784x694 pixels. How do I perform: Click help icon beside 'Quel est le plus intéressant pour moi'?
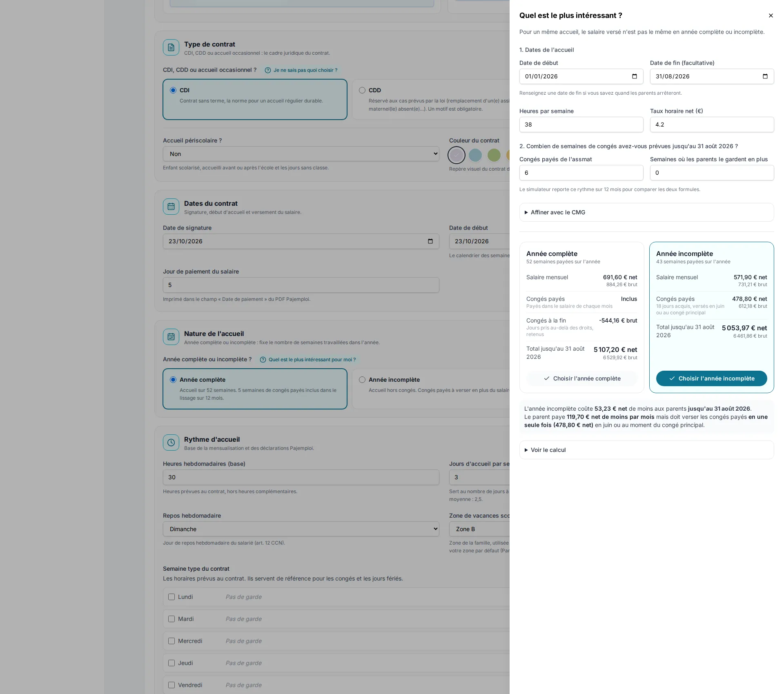[x=263, y=360]
